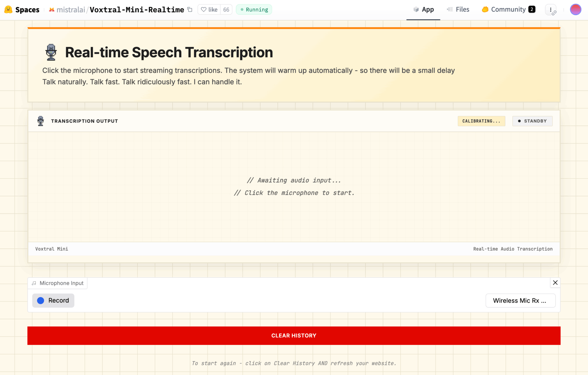Click the Mistral AI organization logo
The image size is (588, 375).
52,10
